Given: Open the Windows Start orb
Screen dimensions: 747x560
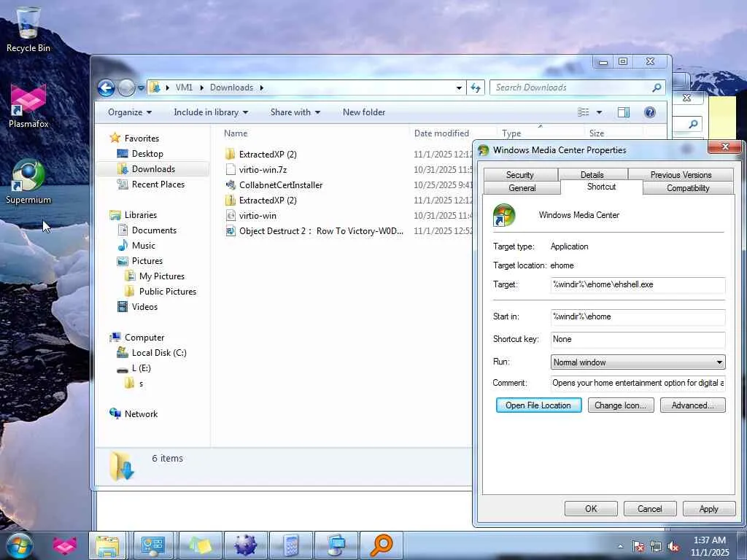Looking at the screenshot, I should [20, 545].
